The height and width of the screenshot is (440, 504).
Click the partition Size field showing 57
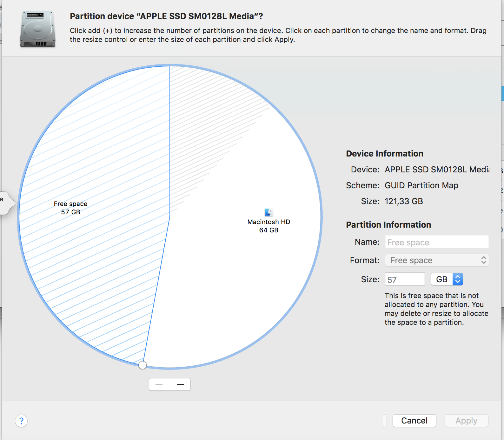point(405,279)
